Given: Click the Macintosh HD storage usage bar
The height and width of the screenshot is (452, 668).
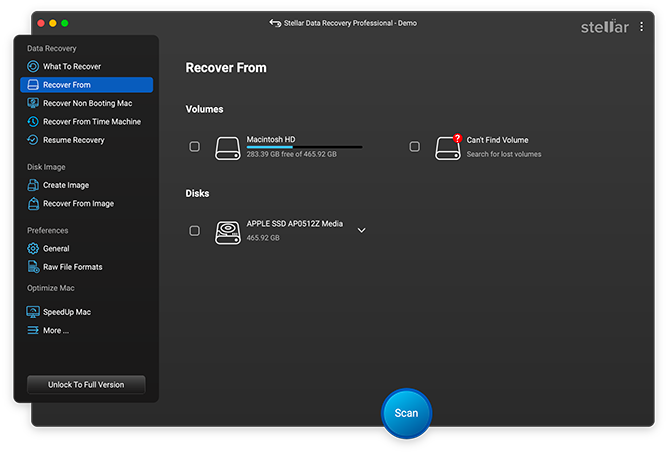Looking at the screenshot, I should tap(304, 147).
